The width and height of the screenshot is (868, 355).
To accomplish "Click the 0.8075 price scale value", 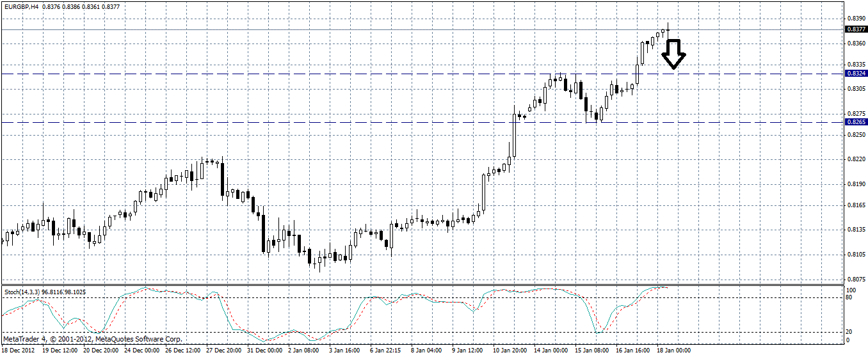I will click(856, 279).
